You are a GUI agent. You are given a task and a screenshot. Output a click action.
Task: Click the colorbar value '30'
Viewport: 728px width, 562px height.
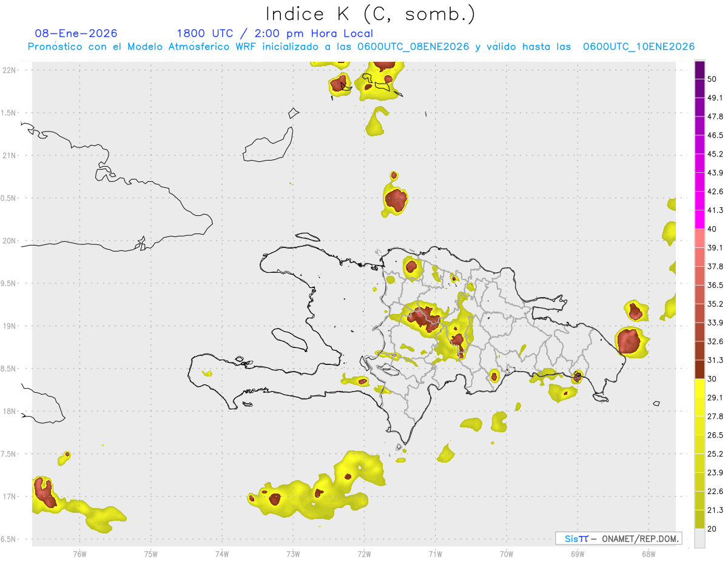pyautogui.click(x=713, y=379)
